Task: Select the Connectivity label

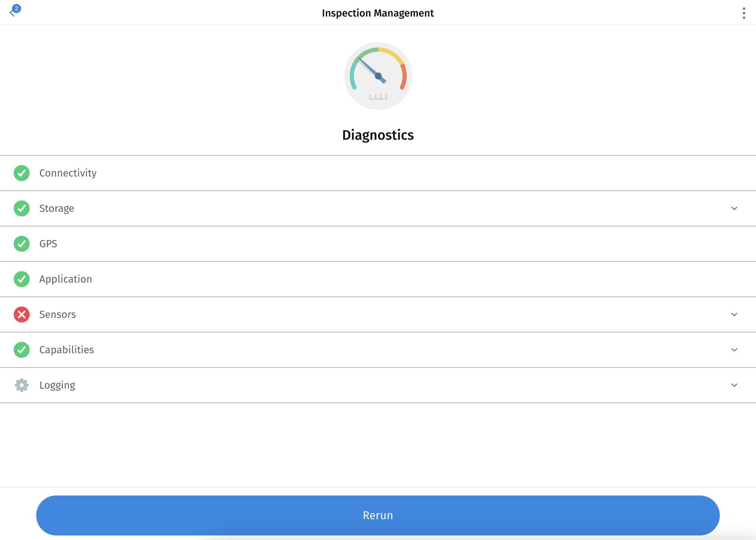Action: [68, 173]
